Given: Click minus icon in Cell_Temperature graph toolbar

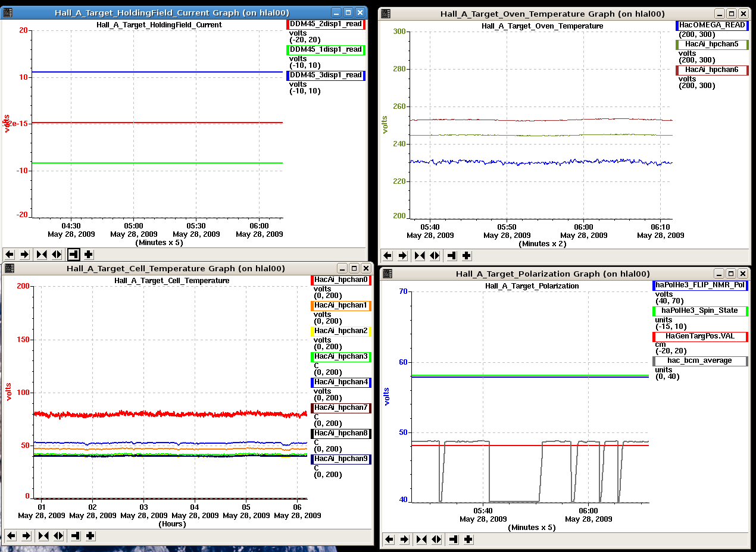Looking at the screenshot, I should tap(76, 536).
